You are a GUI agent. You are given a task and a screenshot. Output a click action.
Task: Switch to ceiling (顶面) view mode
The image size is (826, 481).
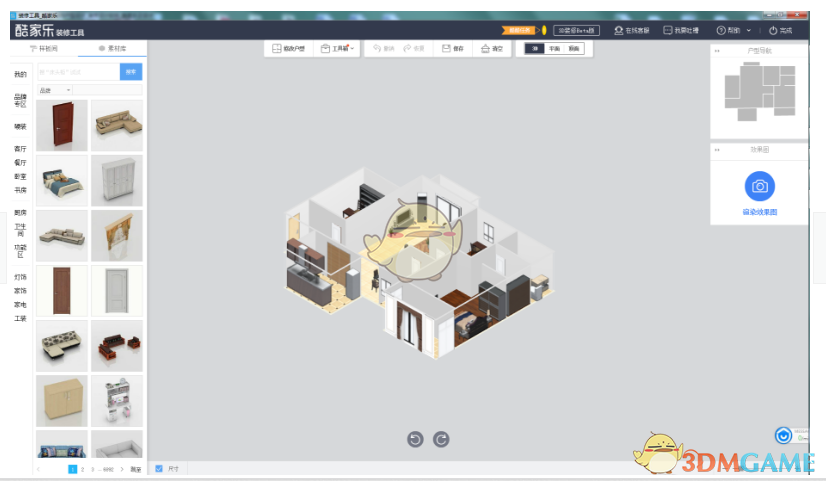[x=574, y=48]
